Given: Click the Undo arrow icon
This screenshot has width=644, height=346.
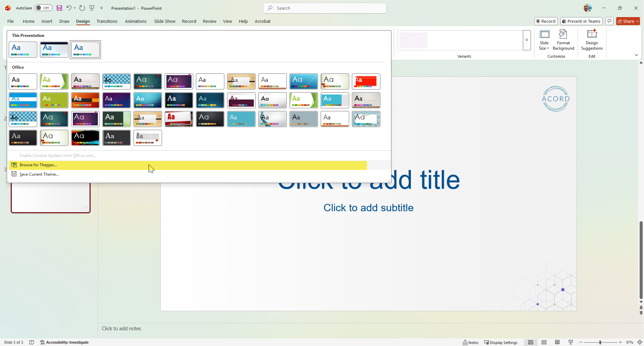Looking at the screenshot, I should 69,8.
